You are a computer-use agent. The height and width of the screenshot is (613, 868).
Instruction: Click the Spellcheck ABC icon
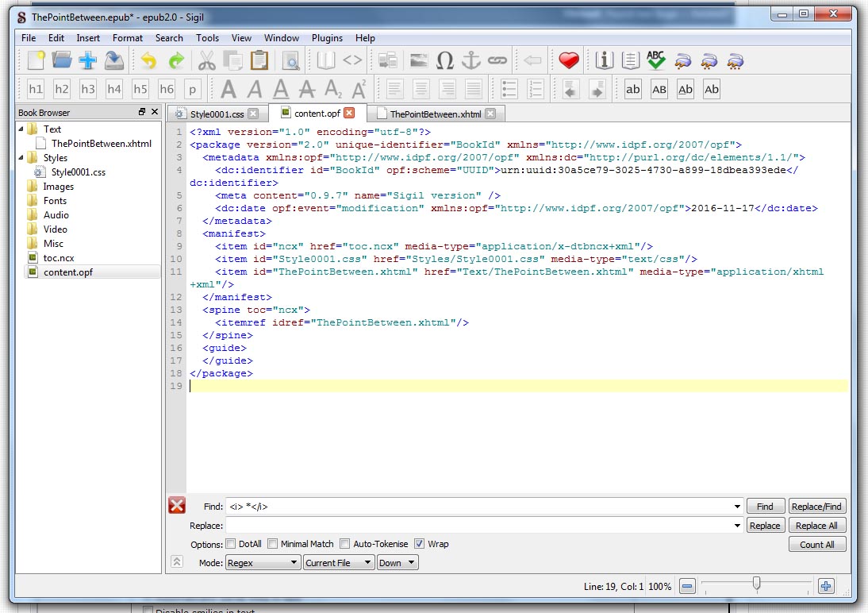click(655, 60)
